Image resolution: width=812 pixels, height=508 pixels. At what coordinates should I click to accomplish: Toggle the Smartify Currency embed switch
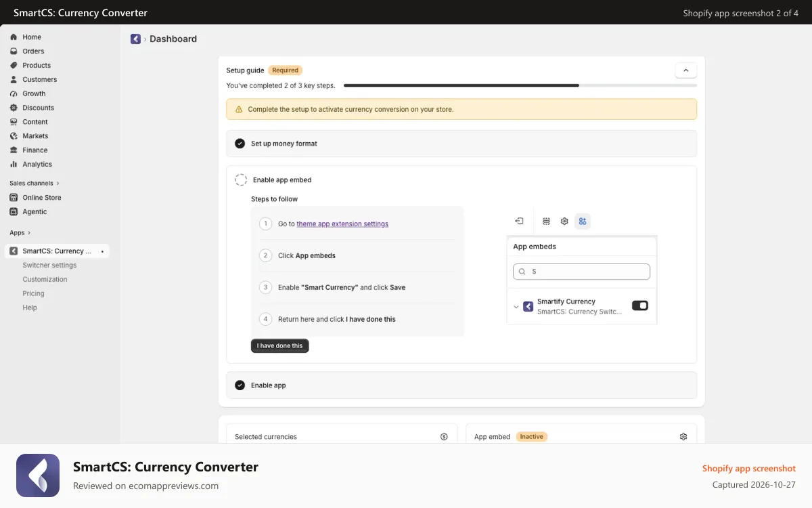pos(640,305)
